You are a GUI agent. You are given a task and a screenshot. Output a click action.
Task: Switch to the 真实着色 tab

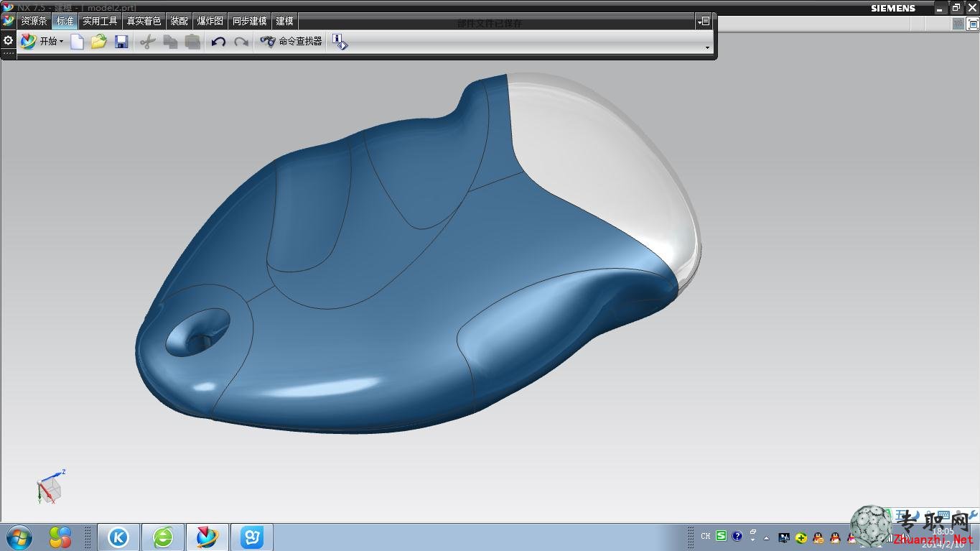point(144,21)
